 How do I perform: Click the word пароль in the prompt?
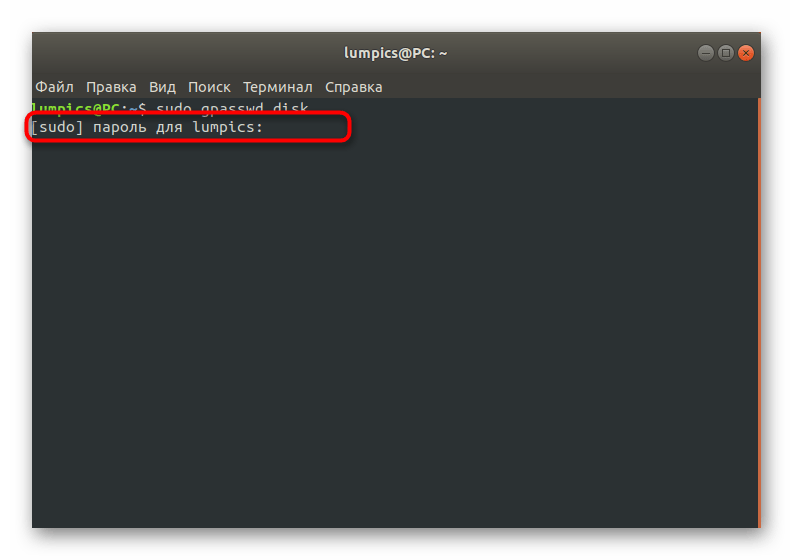[119, 127]
